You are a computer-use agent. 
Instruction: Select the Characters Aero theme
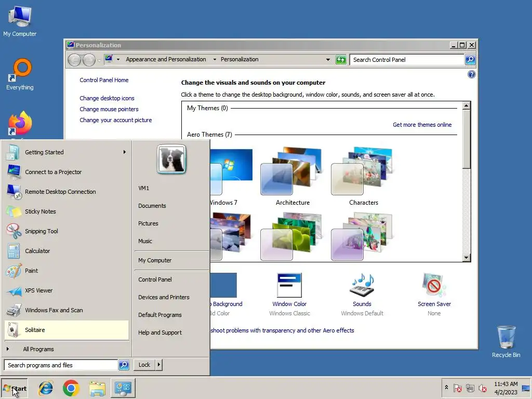pyautogui.click(x=363, y=177)
